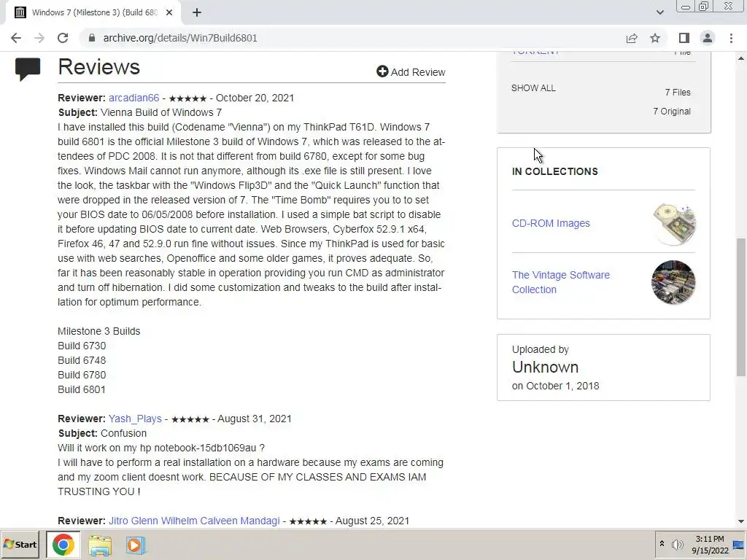Viewport: 747px width, 560px height.
Task: Open reviewer arcadian66 profile
Action: (134, 98)
